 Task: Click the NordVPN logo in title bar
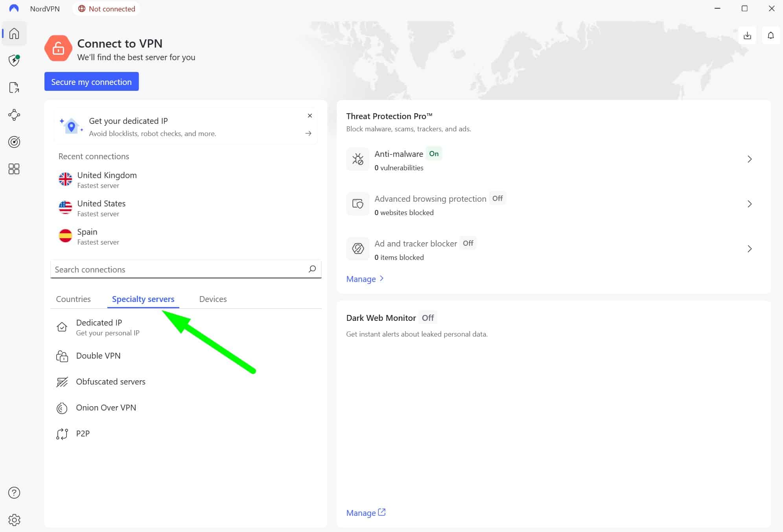[x=14, y=8]
